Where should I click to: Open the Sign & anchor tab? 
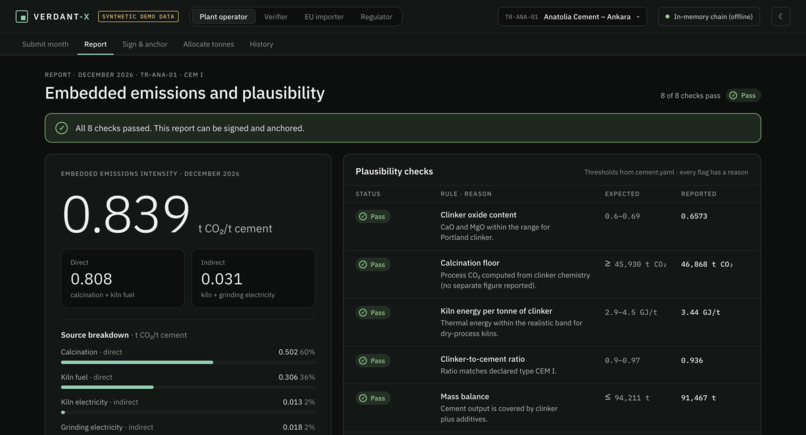click(145, 44)
